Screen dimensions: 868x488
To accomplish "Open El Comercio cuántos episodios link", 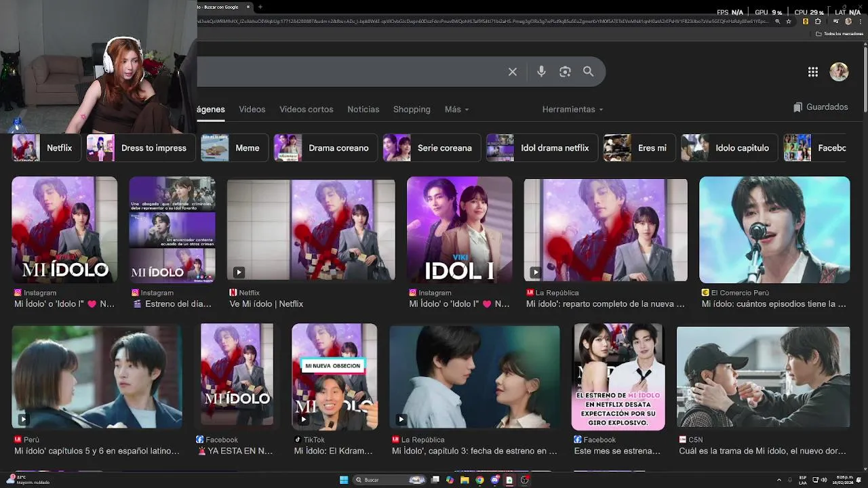I will pos(774,304).
